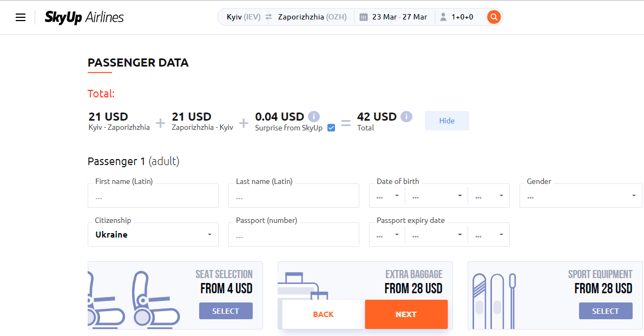Image resolution: width=644 pixels, height=336 pixels.
Task: Click the BACK button
Action: (x=323, y=314)
